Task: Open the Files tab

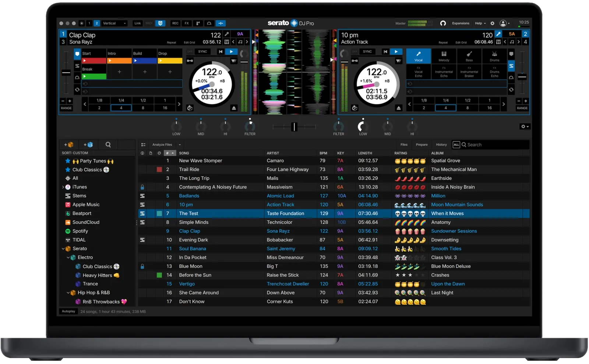Action: point(404,145)
